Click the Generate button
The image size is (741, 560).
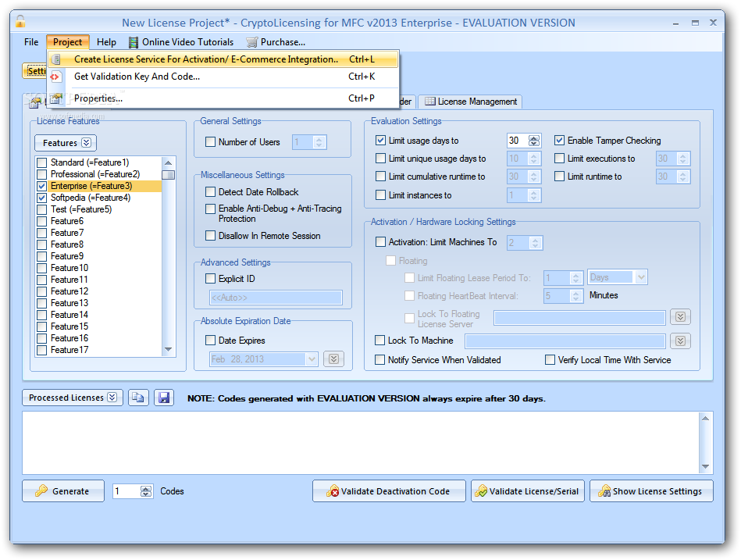pos(63,491)
